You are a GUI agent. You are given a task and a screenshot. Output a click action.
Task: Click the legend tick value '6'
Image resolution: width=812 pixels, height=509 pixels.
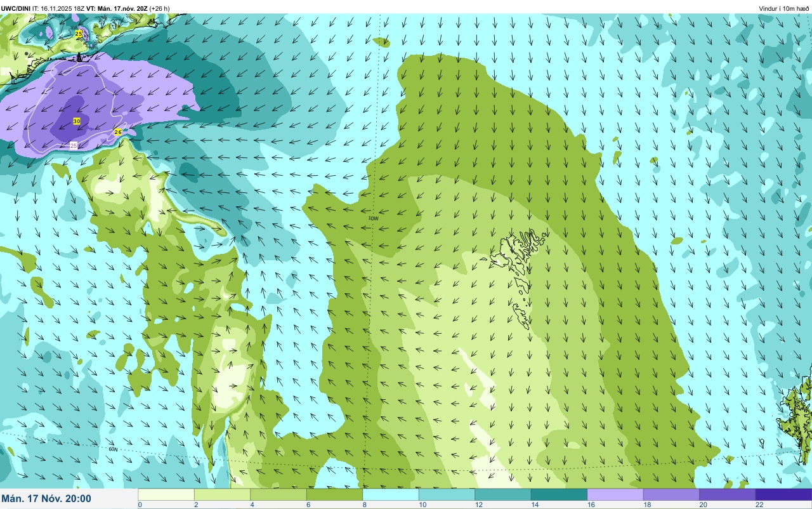click(x=308, y=505)
